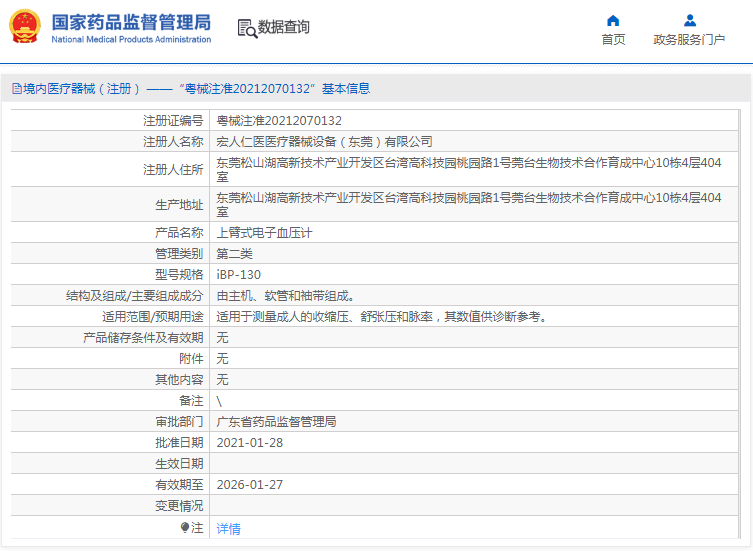Click the 其他内容 label
Screen dimensions: 753x551
[179, 380]
